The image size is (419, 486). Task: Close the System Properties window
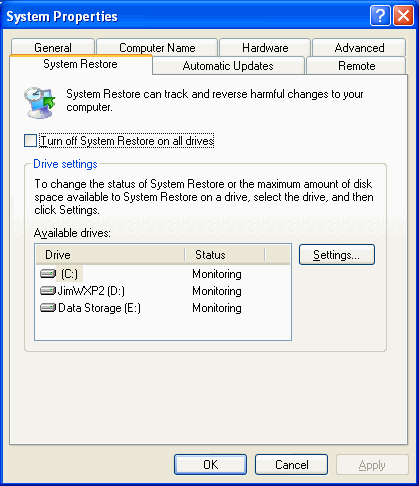click(403, 16)
